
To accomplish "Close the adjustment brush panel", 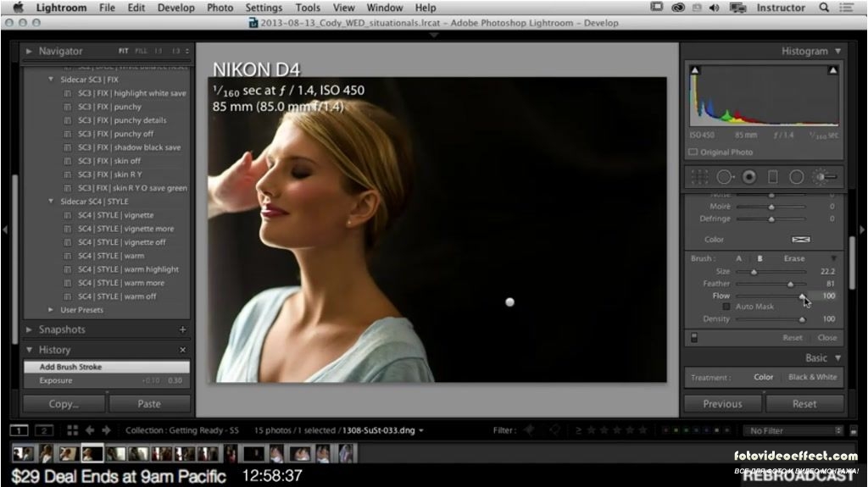I will coord(827,338).
